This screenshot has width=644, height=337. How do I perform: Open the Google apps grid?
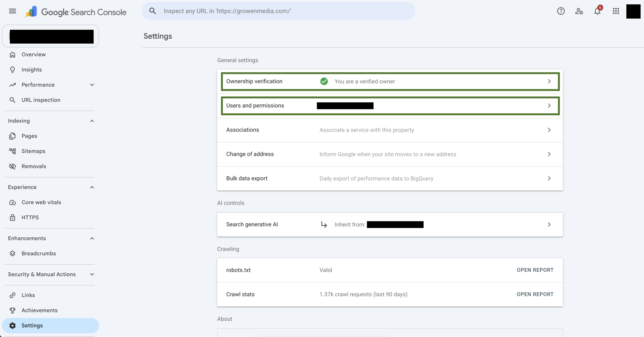click(x=616, y=11)
